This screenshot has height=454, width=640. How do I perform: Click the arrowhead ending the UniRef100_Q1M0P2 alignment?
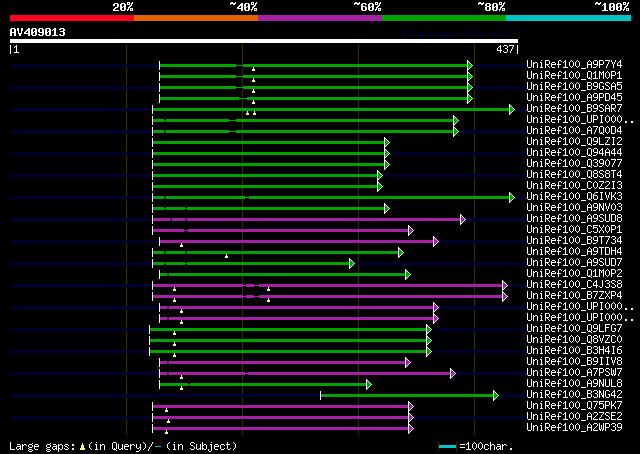[x=408, y=275]
